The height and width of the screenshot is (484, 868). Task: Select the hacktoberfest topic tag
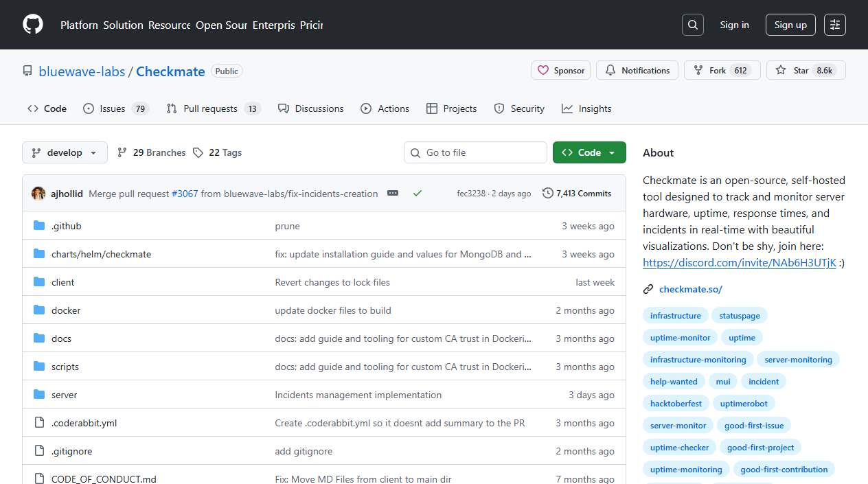[x=676, y=404]
